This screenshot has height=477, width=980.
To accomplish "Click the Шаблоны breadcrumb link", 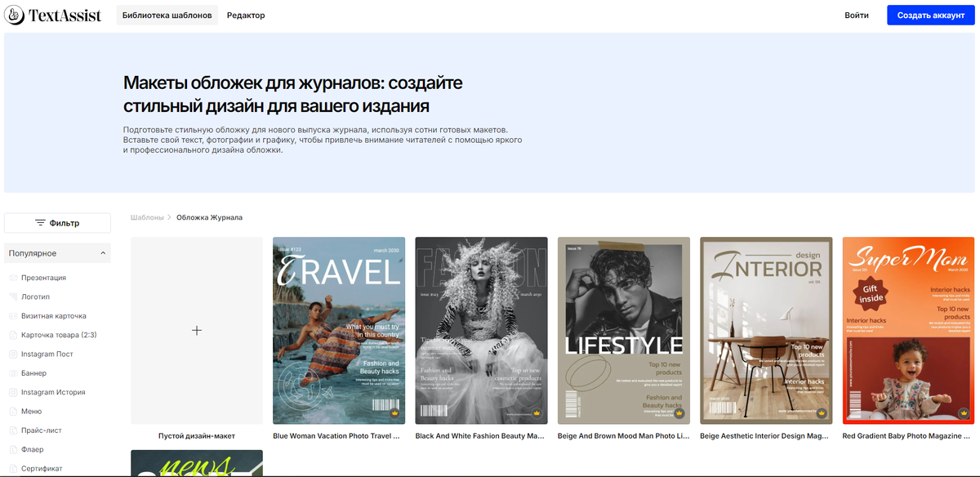I will 147,217.
